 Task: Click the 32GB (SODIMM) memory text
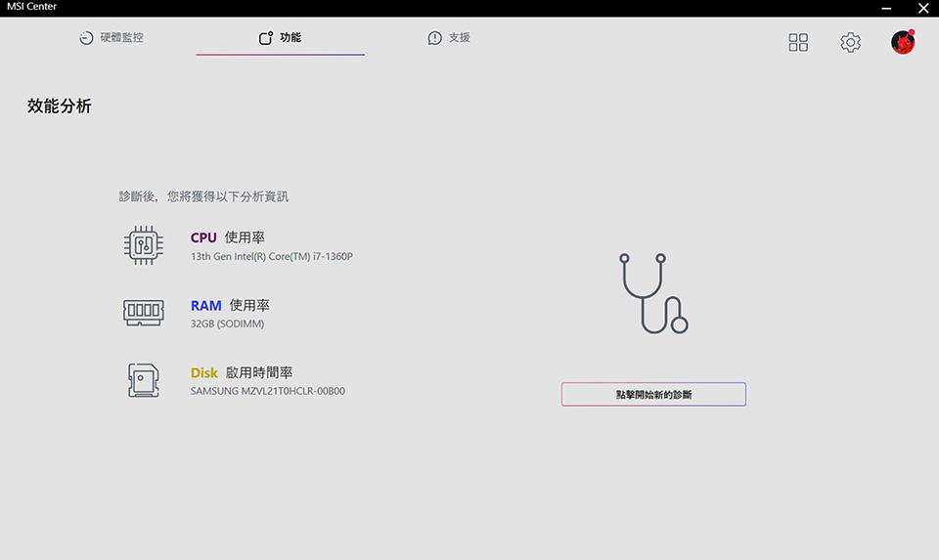(x=227, y=323)
